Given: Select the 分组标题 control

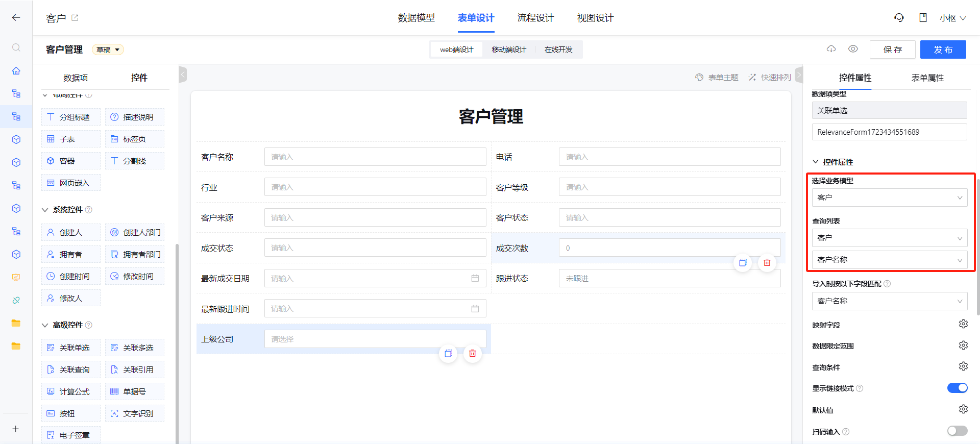Looking at the screenshot, I should click(x=71, y=117).
